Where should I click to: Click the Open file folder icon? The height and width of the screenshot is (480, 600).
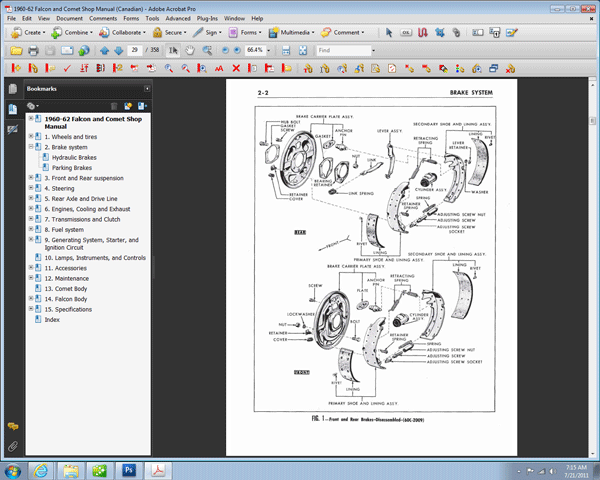[x=16, y=50]
